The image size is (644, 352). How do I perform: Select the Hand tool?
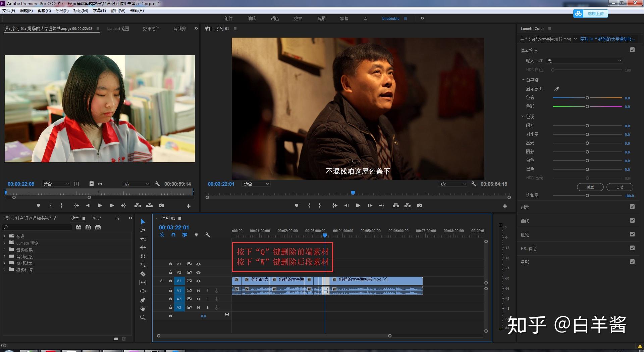[x=143, y=309]
